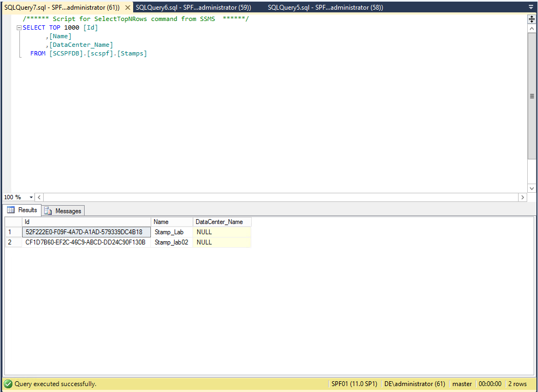Image resolution: width=538 pixels, height=392 pixels.
Task: Open the Messages results tab
Action: point(63,211)
